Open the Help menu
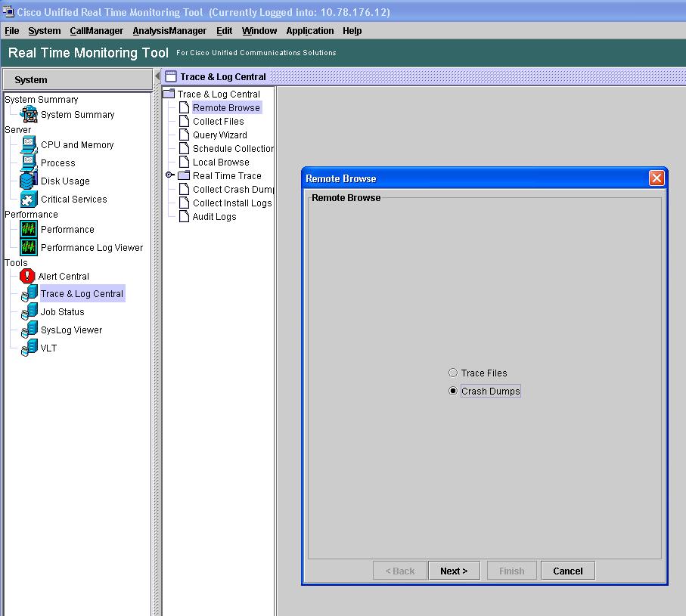Screen dimensions: 686x616 point(352,30)
